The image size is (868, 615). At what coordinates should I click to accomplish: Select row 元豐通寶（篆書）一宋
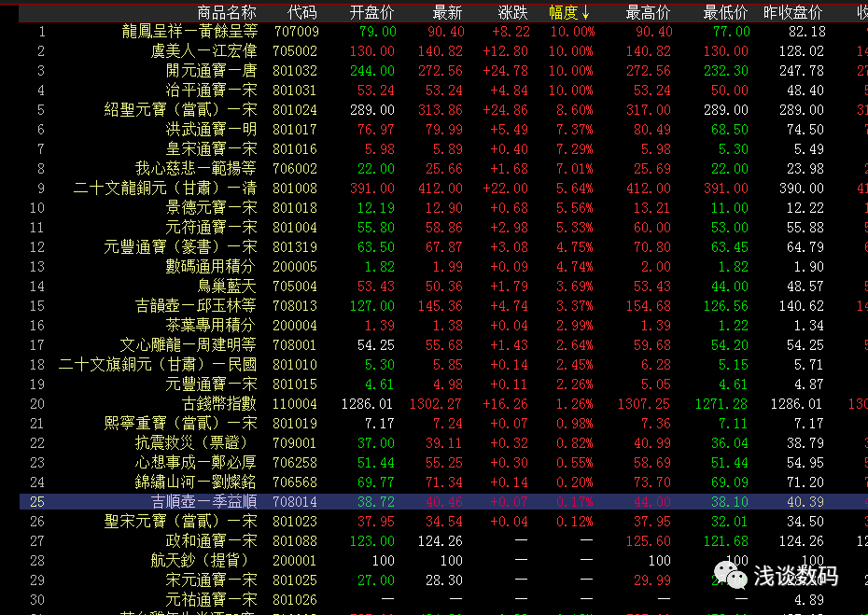[x=442, y=247]
